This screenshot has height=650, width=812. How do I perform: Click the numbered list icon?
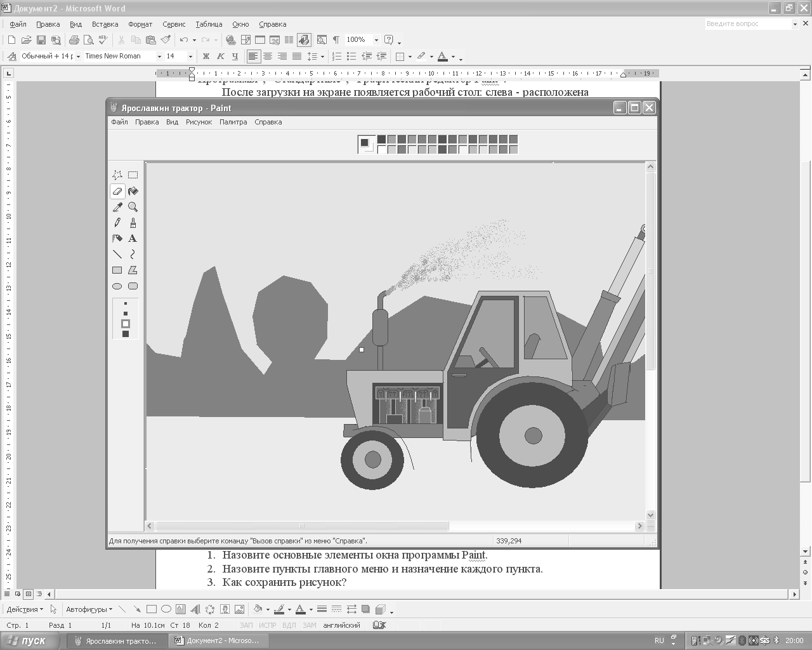pos(337,56)
